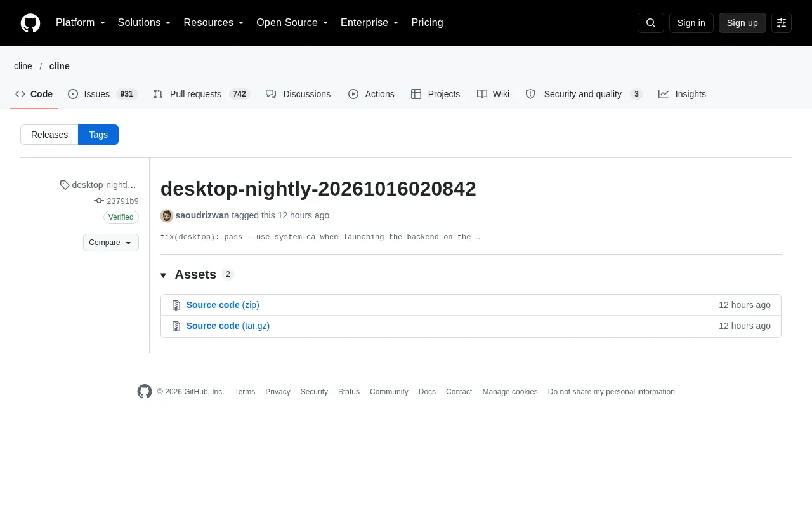Download Source code (tar.gz)
The image size is (812, 508).
click(x=228, y=326)
